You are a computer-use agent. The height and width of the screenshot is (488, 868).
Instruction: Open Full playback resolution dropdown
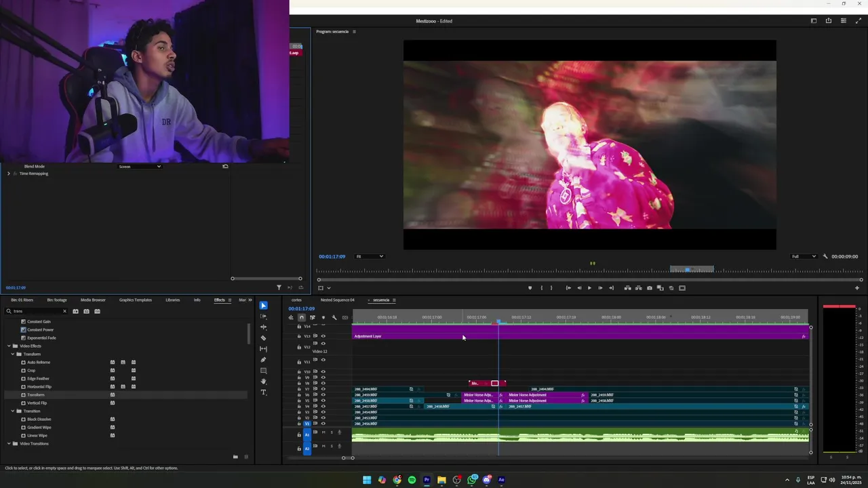click(804, 256)
